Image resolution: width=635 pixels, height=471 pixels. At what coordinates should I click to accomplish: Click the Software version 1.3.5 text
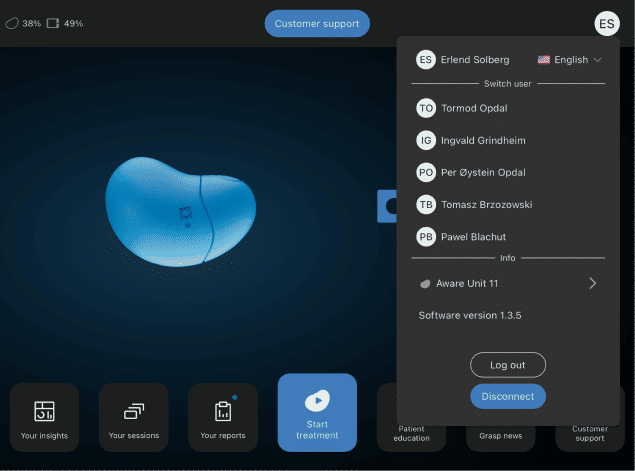tap(470, 315)
